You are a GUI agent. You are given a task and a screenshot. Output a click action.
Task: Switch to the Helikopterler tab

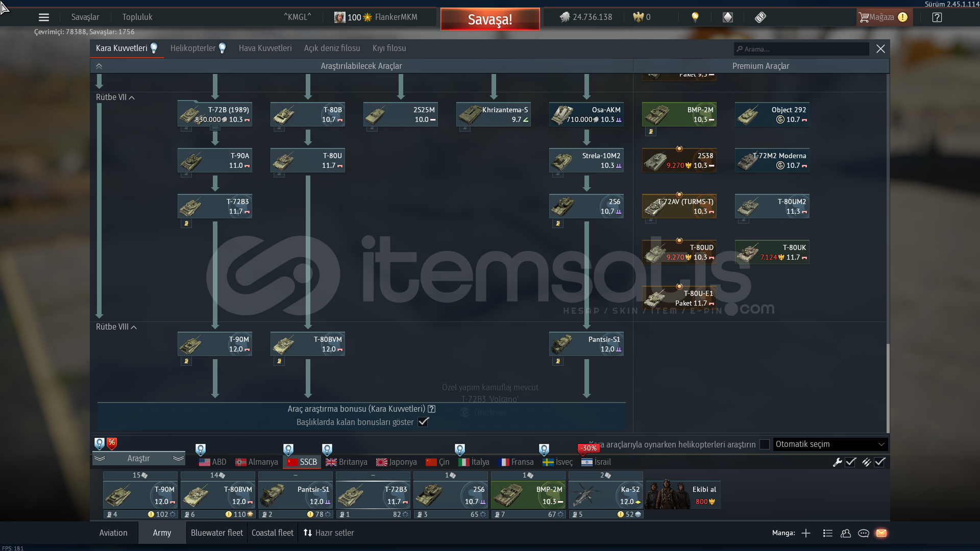(x=198, y=48)
